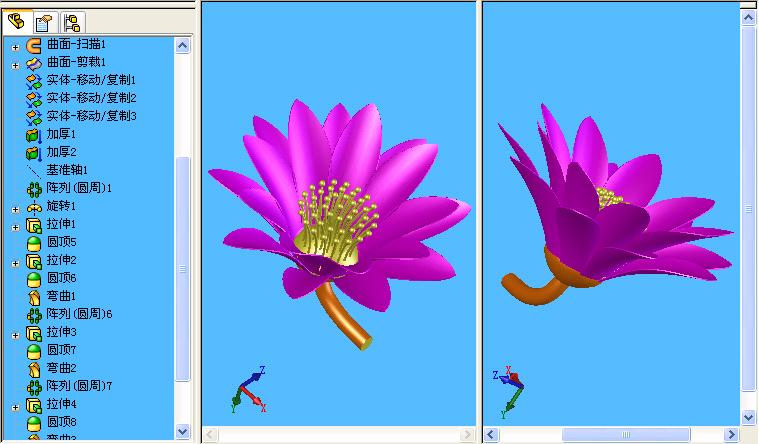Click the 旋转1 revolve icon

[34, 208]
